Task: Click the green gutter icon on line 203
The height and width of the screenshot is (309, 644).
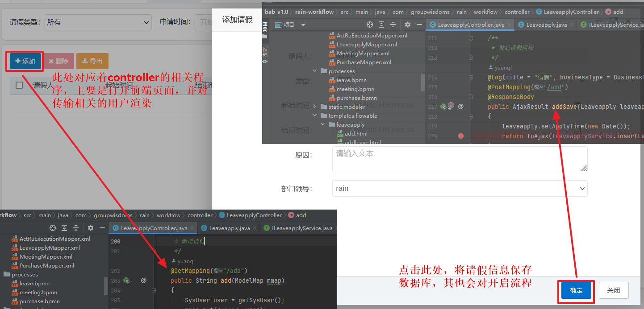Action: [126, 280]
